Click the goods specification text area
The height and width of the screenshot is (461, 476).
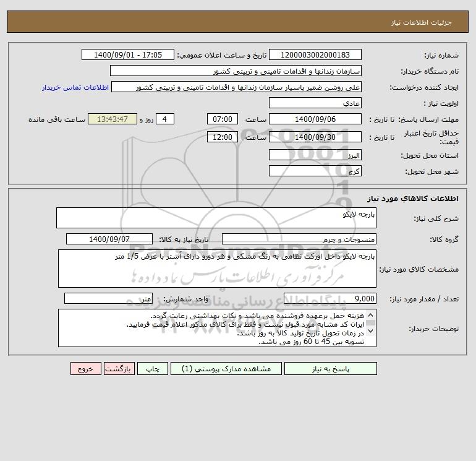(x=217, y=269)
